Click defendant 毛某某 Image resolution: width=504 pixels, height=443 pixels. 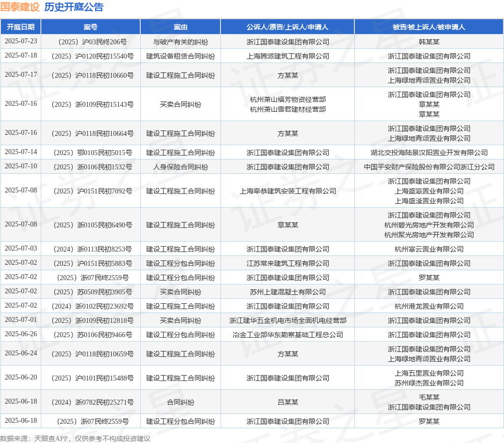429,397
